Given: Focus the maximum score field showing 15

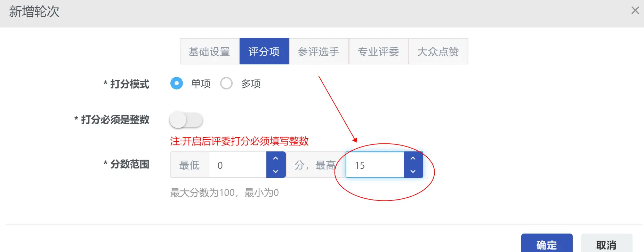Looking at the screenshot, I should [375, 165].
